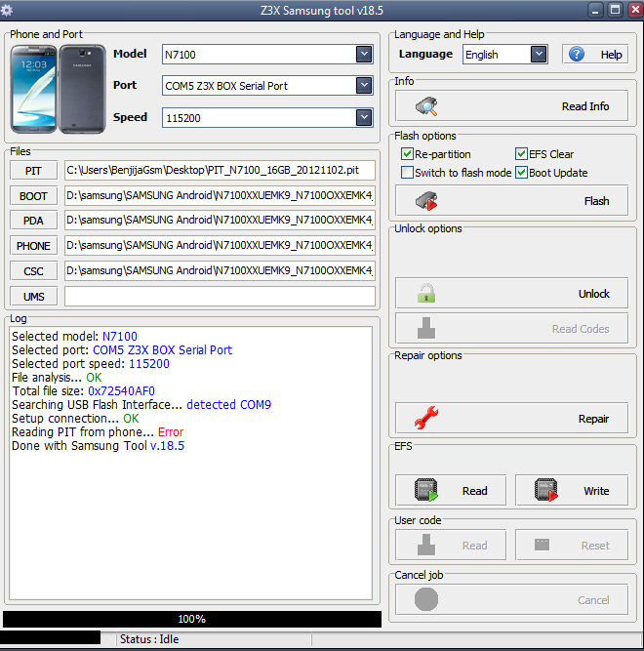Toggle the EFS Clear checkbox
644x651 pixels.
point(521,154)
